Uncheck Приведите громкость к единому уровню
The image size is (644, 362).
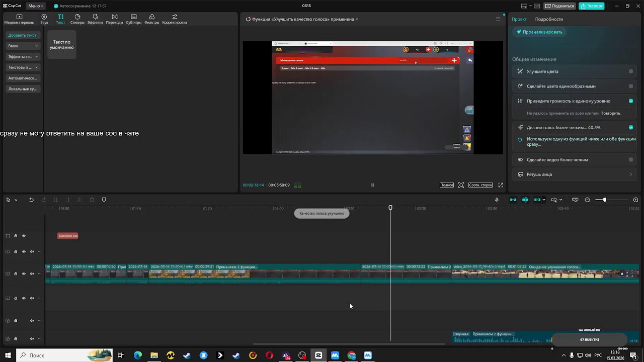631,101
